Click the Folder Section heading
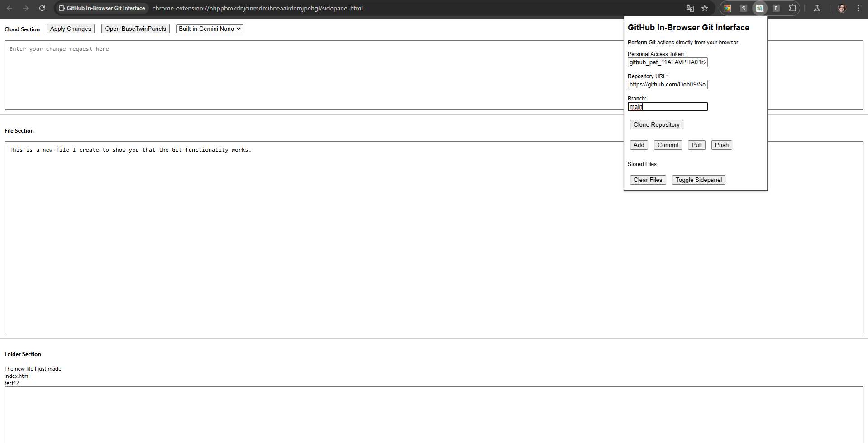This screenshot has width=868, height=443. click(x=23, y=354)
